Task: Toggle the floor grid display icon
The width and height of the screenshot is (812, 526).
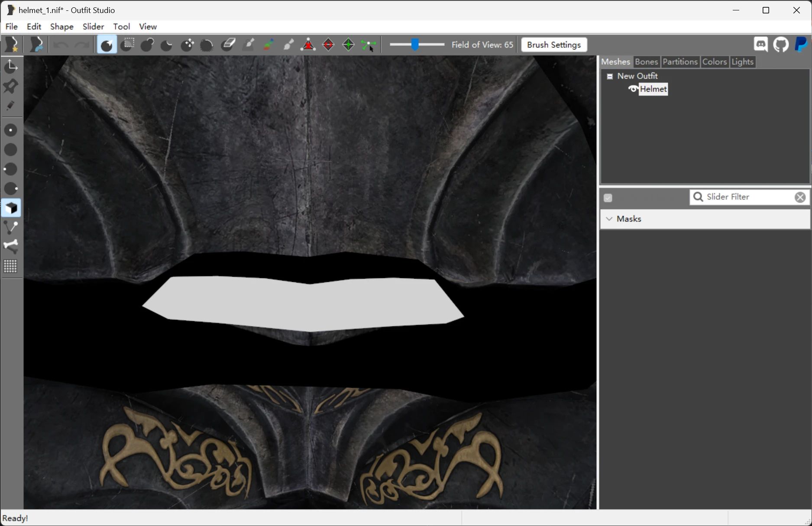Action: (10, 266)
